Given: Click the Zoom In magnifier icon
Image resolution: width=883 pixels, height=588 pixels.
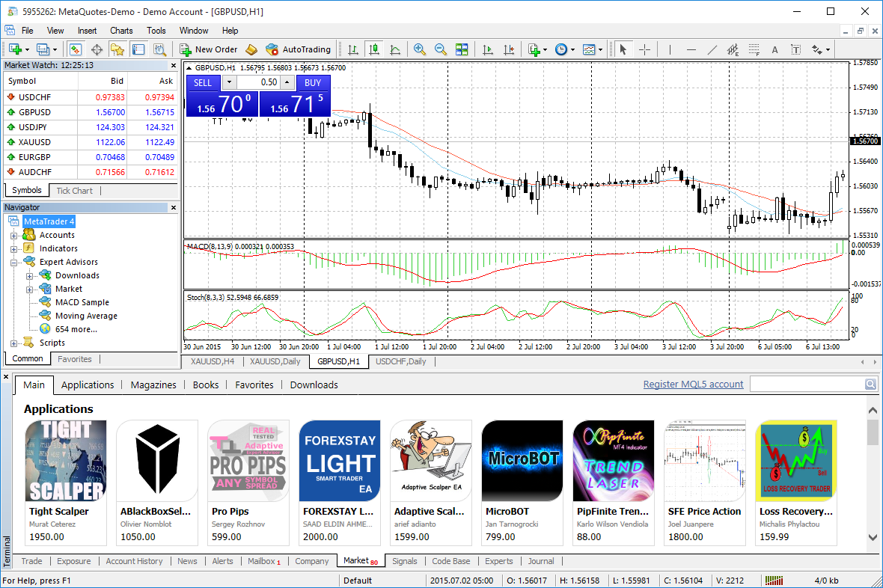Looking at the screenshot, I should 420,49.
